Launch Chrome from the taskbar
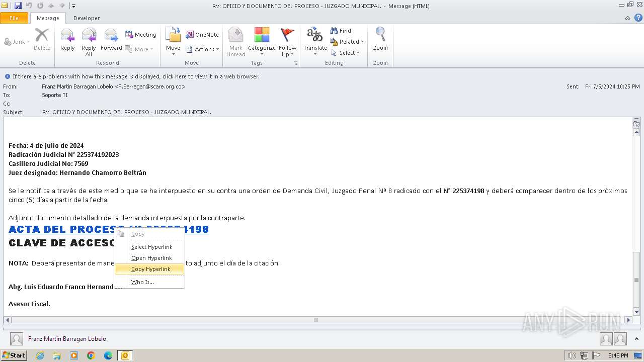Image resolution: width=644 pixels, height=362 pixels. 91,355
